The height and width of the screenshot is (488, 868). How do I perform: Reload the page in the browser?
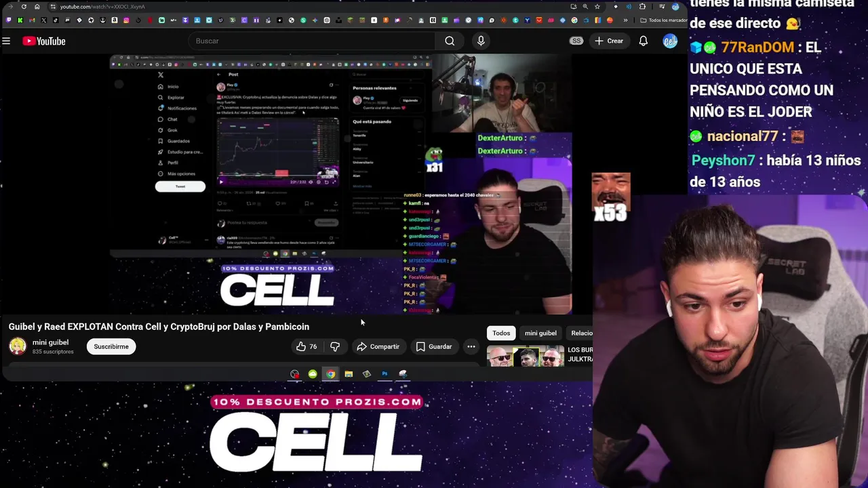click(x=24, y=7)
